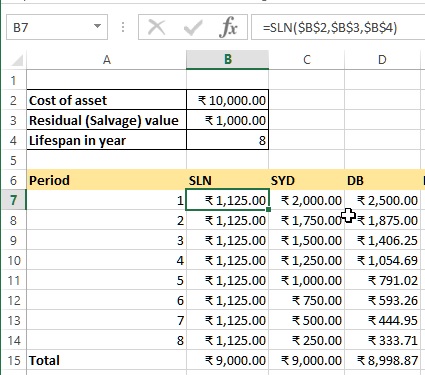Click the formula bar resize dots handle
This screenshot has height=375, width=425.
[x=123, y=27]
